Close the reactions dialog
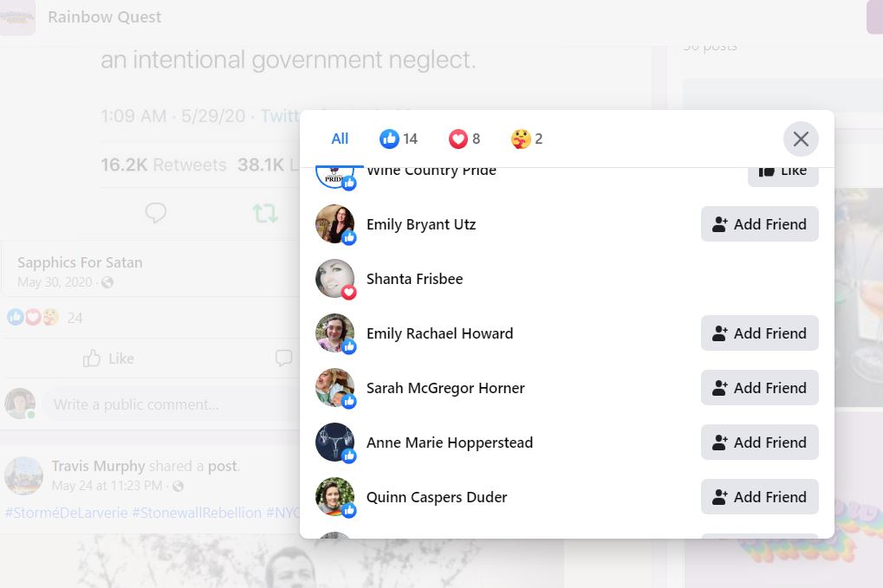883x588 pixels. pyautogui.click(x=800, y=139)
